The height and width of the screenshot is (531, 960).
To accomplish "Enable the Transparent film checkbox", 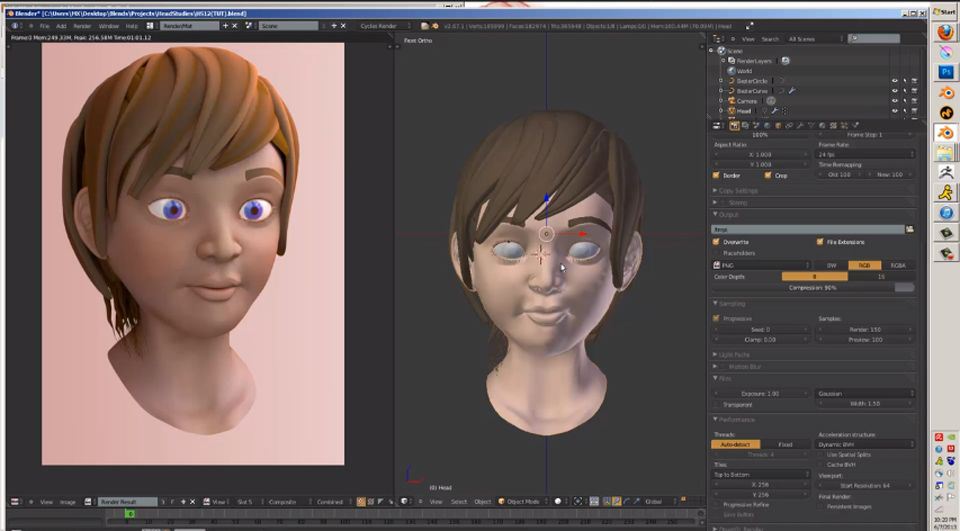I will click(716, 405).
